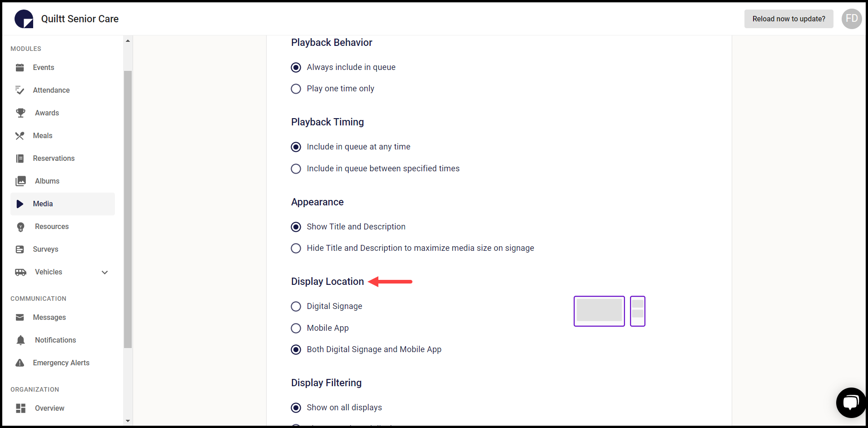
Task: Enable Include in queue between specified times
Action: point(296,169)
